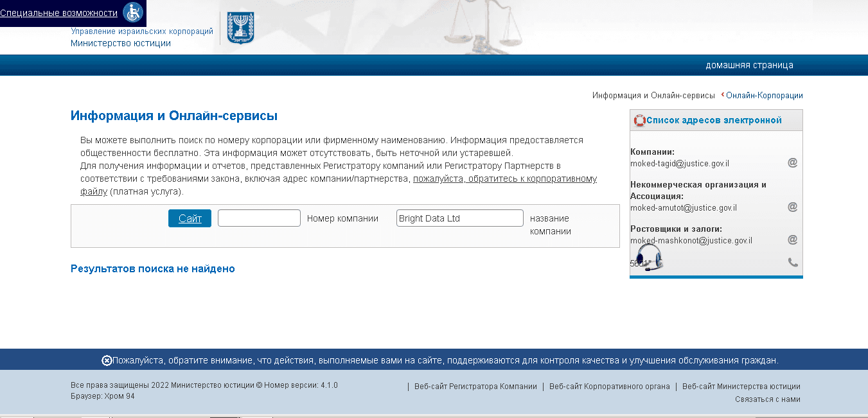The width and height of the screenshot is (868, 418).
Task: Click the @ icon for Некоммерческая организация
Action: coord(792,207)
